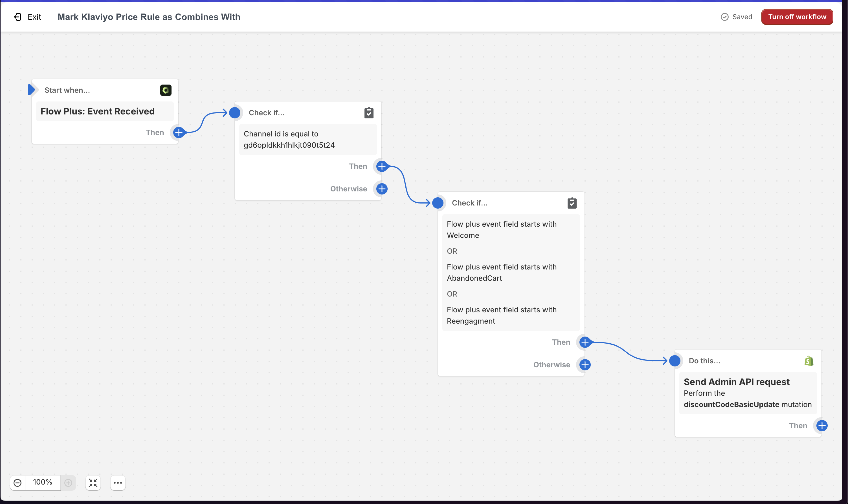This screenshot has height=504, width=848.
Task: Add step after Otherwise on Channel id check
Action: point(382,189)
